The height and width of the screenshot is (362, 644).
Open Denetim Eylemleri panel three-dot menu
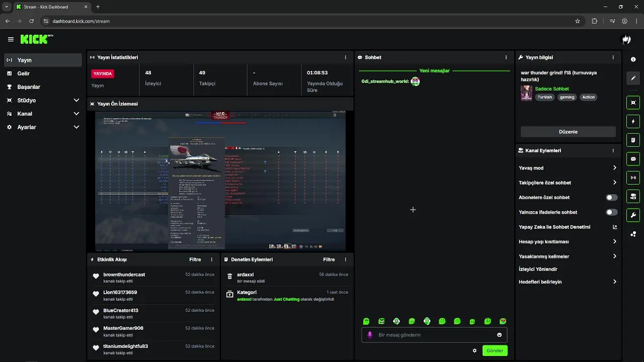coord(345,259)
